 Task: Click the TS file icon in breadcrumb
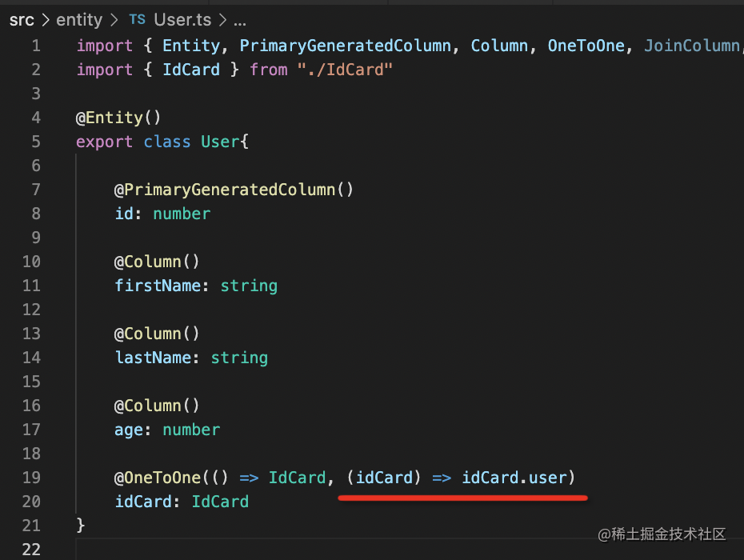[137, 20]
